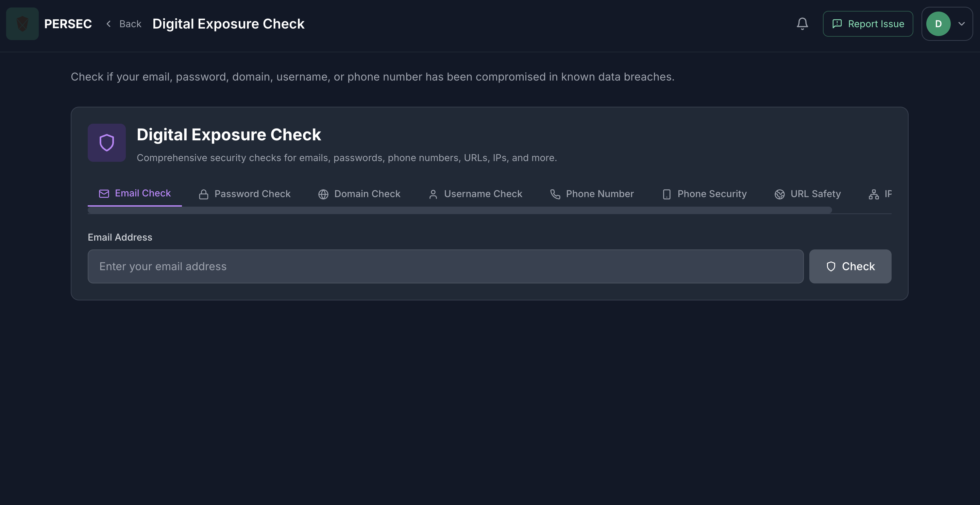Switch to the Password Check tab
This screenshot has height=505, width=980.
244,194
